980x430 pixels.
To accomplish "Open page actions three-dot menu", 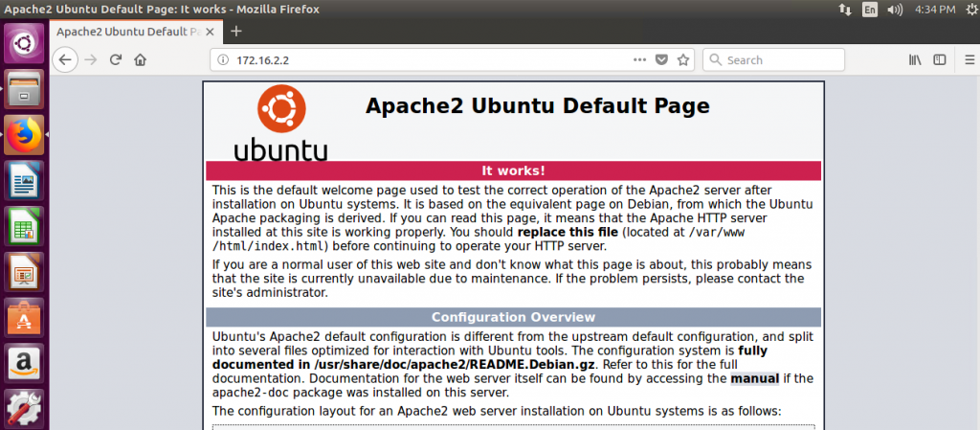I will click(x=639, y=60).
